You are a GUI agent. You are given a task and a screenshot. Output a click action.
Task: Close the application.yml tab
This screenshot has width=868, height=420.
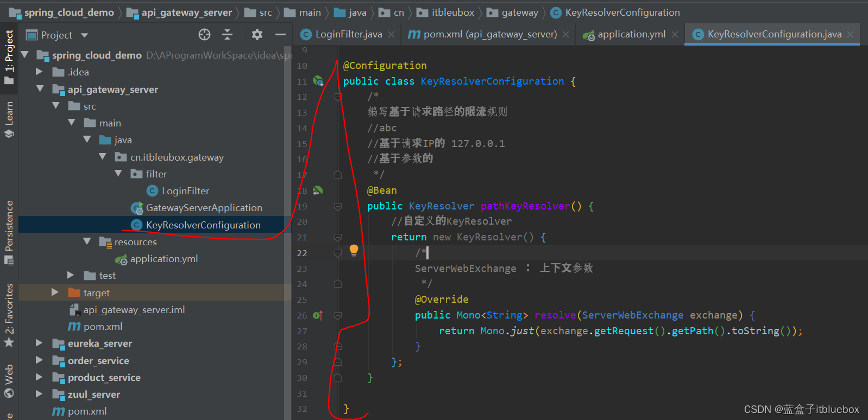pos(675,35)
